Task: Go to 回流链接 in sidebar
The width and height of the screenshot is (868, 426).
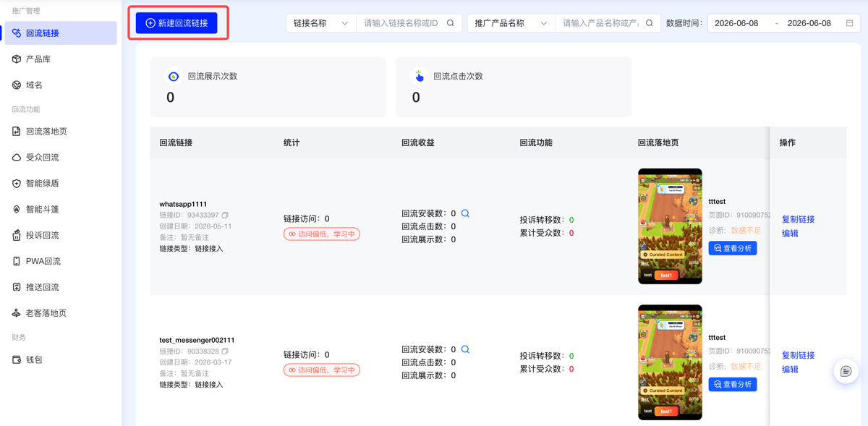Action: (61, 33)
